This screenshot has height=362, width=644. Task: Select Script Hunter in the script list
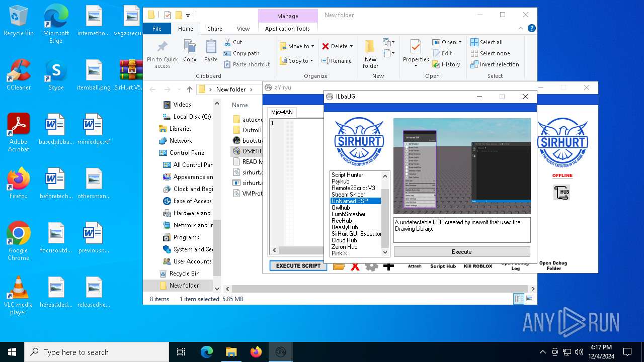(x=347, y=175)
